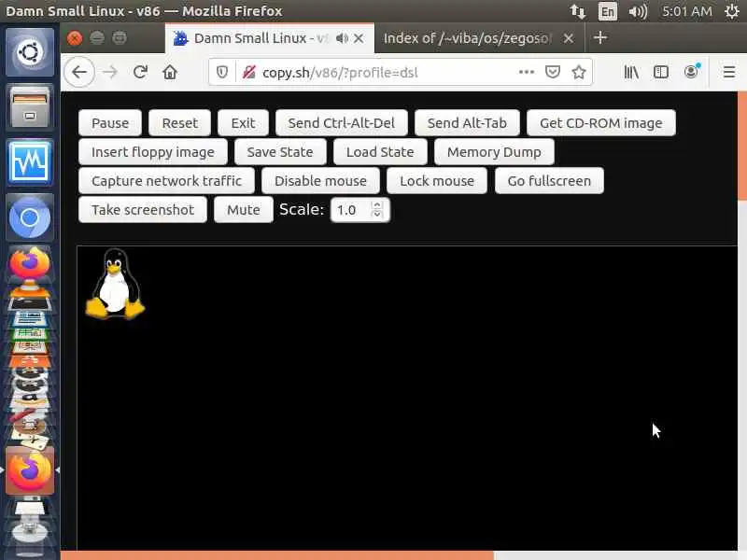Open system volume indicator

(638, 11)
